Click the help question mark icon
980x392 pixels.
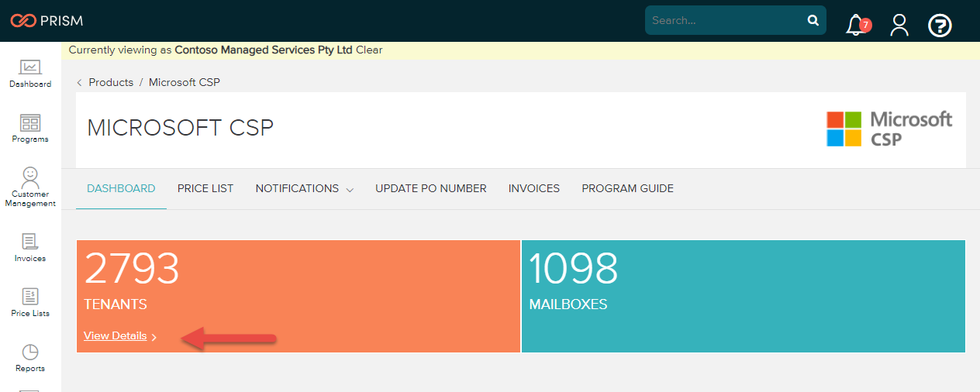point(940,26)
